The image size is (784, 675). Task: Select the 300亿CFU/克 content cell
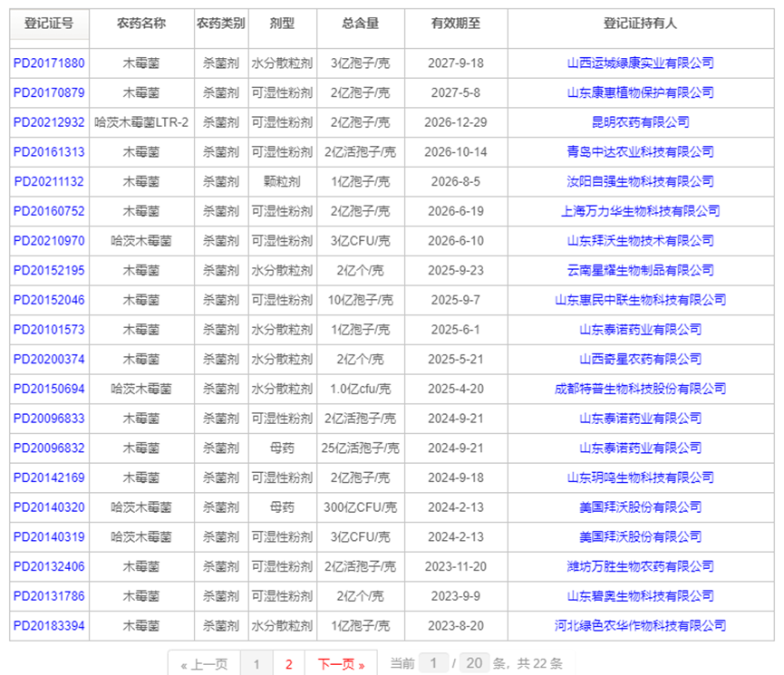(x=361, y=507)
